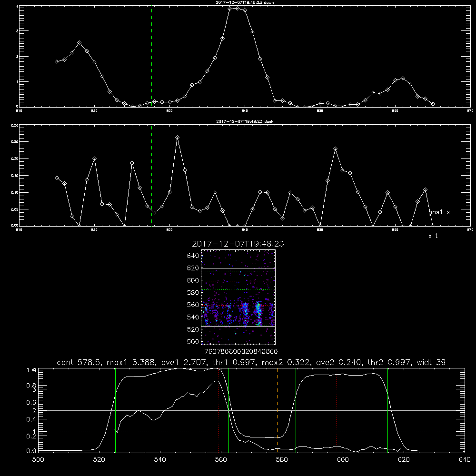Screen dimensions: 476x476
Task: Click the red dotted line near 598 in heatmap
Action: [x=238, y=281]
